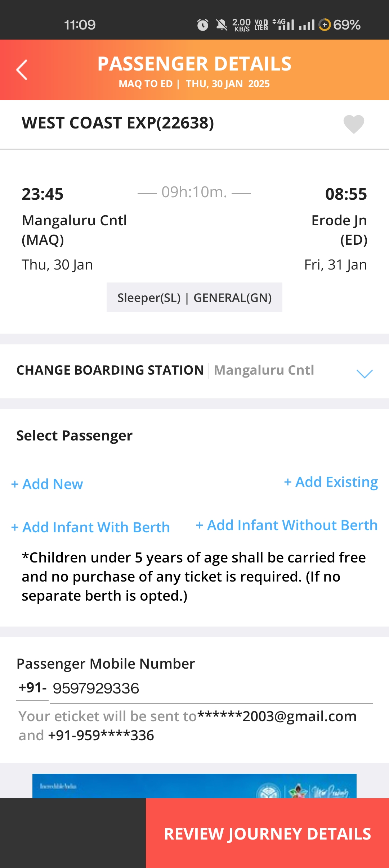The image size is (389, 868).
Task: Tap the muted notification bell icon
Action: pos(222,25)
